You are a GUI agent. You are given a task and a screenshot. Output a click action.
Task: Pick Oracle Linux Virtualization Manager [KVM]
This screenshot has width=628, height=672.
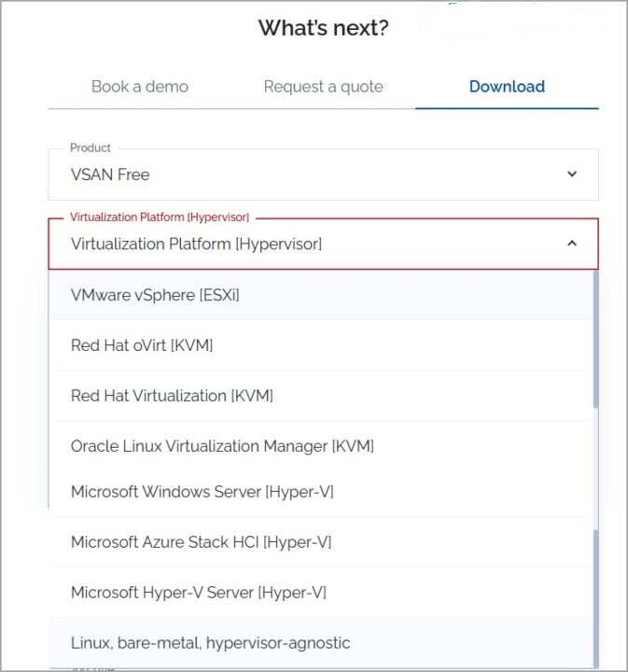[321, 446]
